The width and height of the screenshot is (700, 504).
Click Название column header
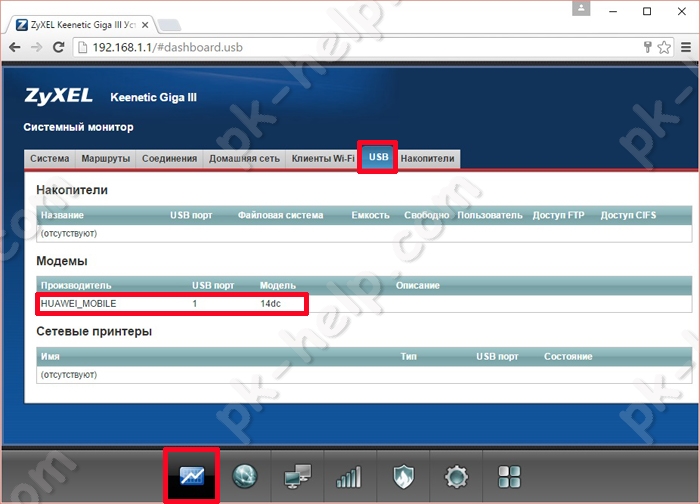(x=62, y=215)
